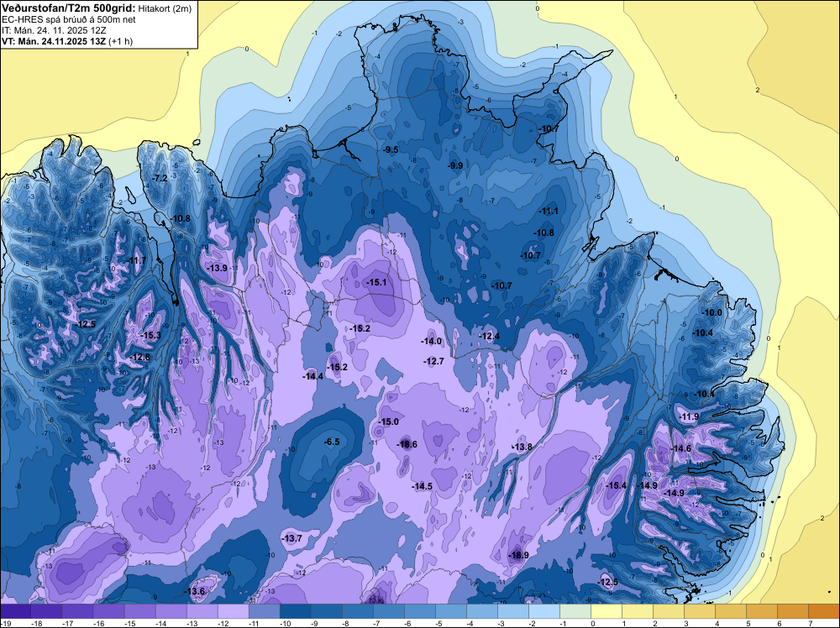This screenshot has width=840, height=628.
Task: Click the bold temperature value "-13.8"
Action: (x=522, y=447)
